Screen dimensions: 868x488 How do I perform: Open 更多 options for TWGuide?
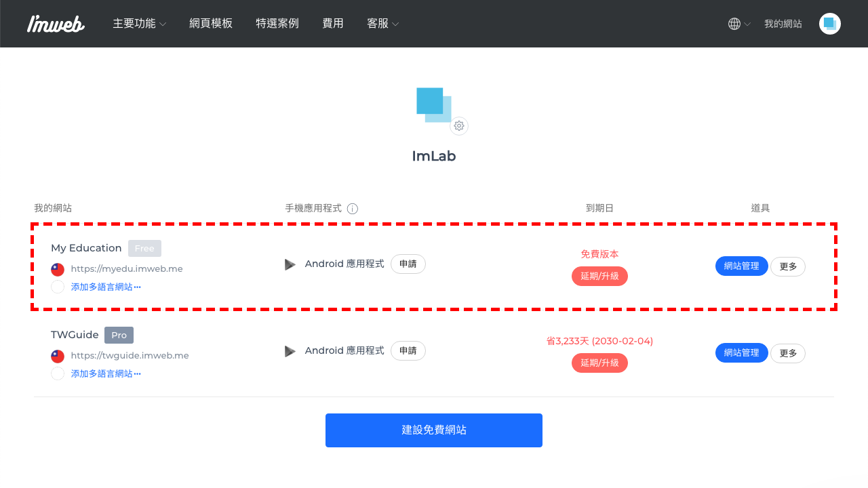coord(788,353)
